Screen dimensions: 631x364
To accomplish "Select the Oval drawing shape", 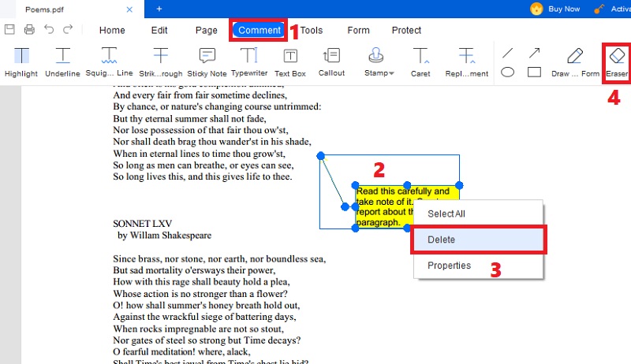I will [x=507, y=72].
